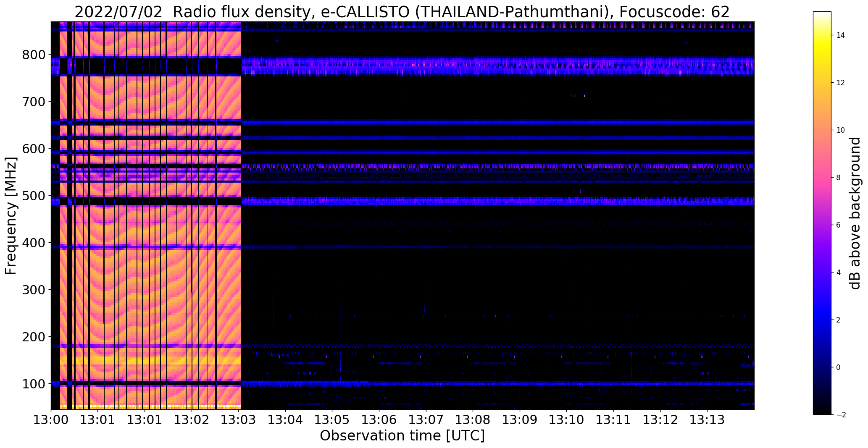Click the colorbar tick label 4
The height and width of the screenshot is (448, 868).
coord(838,272)
